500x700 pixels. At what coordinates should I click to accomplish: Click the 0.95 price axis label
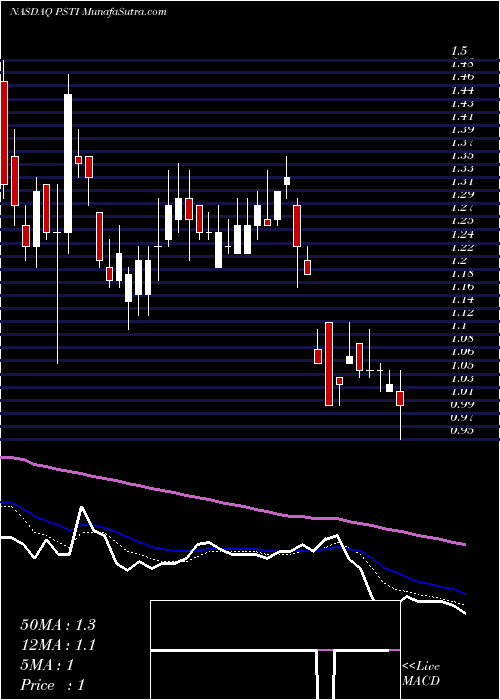[x=463, y=430]
